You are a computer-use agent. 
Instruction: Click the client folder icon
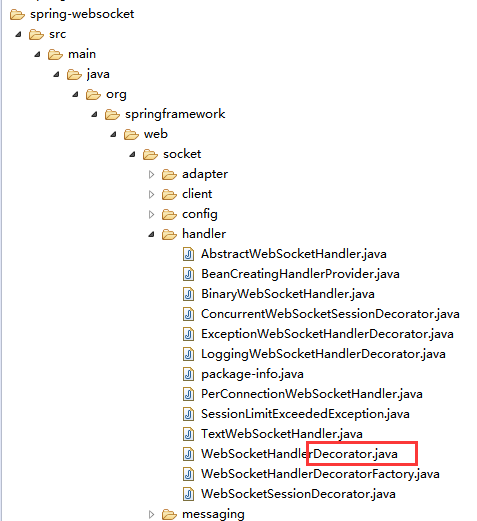(x=169, y=195)
